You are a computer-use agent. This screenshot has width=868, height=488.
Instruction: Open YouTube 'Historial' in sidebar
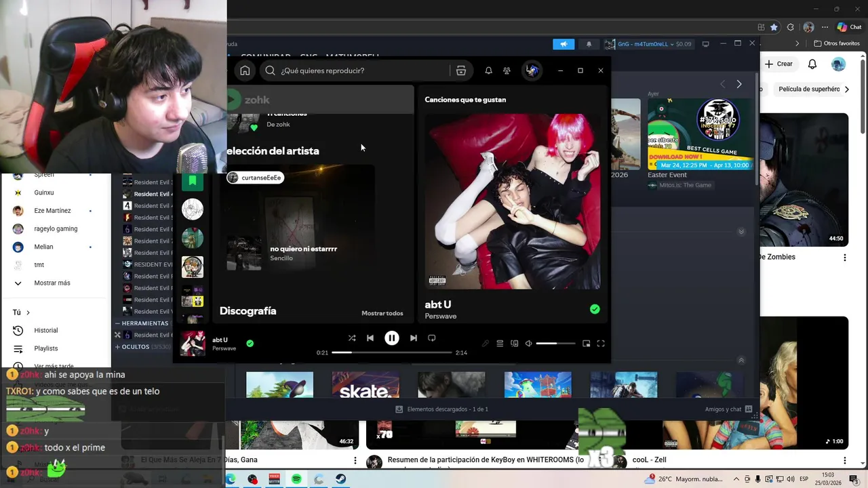[x=46, y=330]
